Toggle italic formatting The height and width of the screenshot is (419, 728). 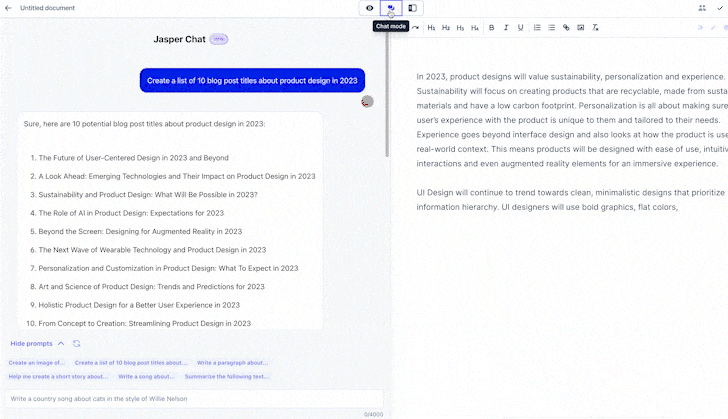506,28
